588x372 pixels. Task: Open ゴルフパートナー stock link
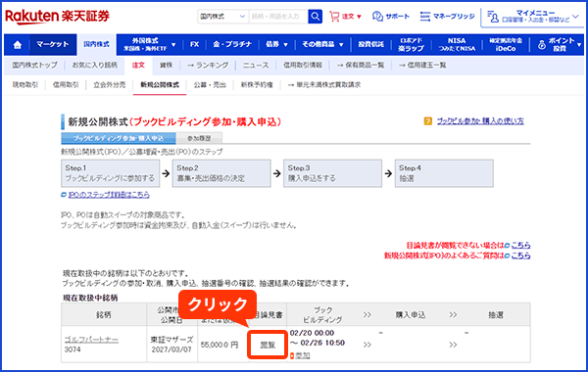click(x=91, y=340)
